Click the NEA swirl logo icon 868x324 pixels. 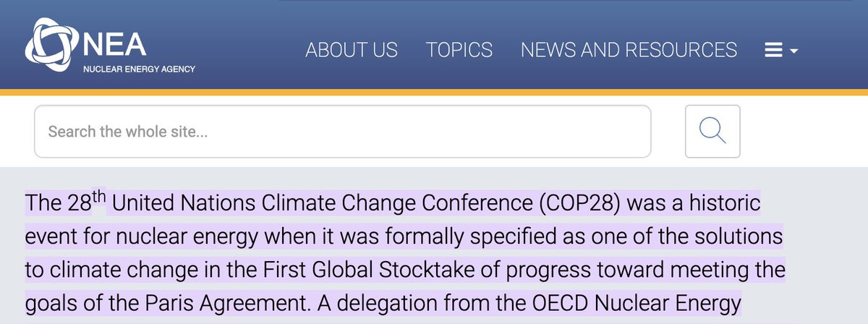(51, 49)
